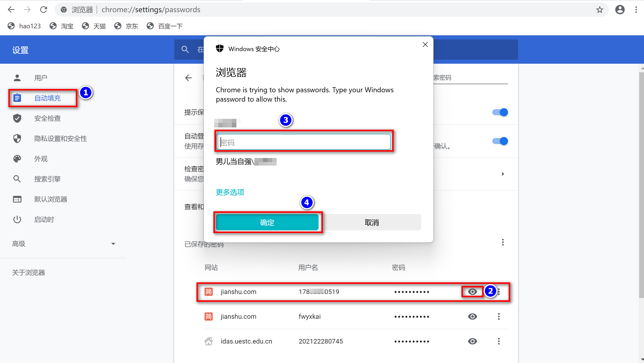Viewport: 644px width, 363px height.
Task: Reveal password for idas.uestc.edu.cn
Action: [472, 341]
